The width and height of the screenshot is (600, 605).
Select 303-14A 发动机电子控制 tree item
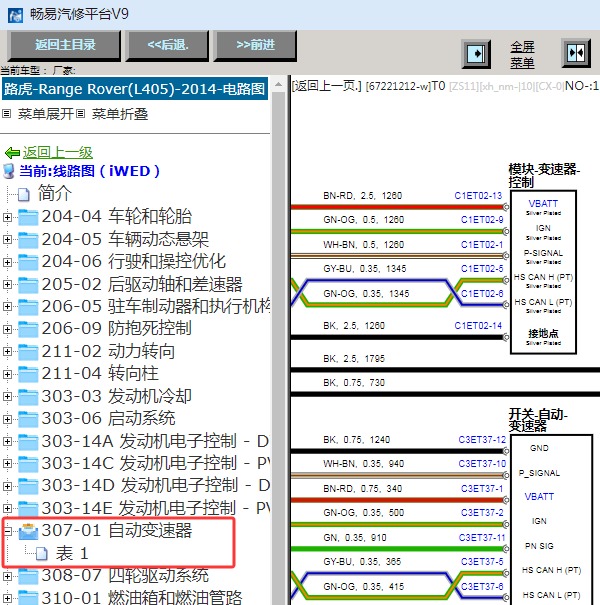(x=155, y=441)
